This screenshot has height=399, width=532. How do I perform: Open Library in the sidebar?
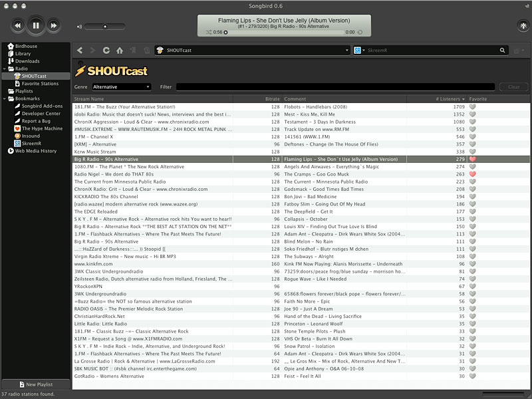(x=23, y=54)
